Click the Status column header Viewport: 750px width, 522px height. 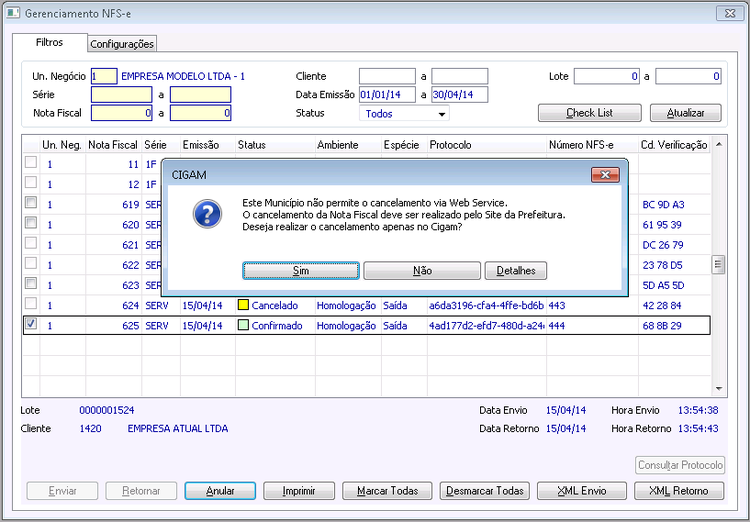(x=275, y=144)
